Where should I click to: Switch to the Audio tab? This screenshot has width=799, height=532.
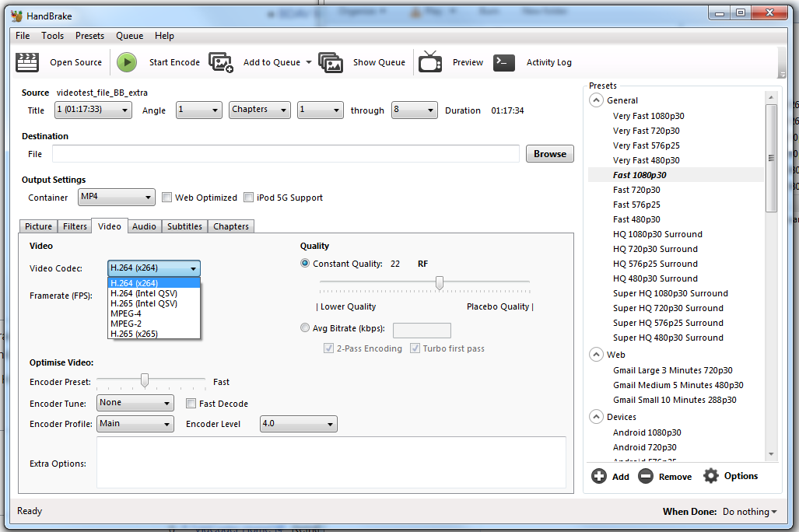pos(144,226)
